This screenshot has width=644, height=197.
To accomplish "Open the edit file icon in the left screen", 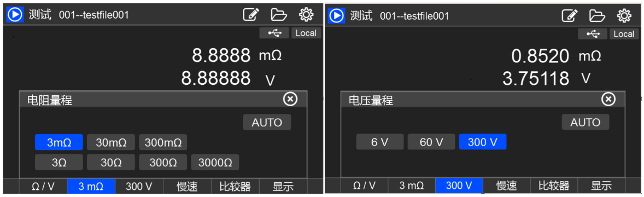I will click(x=251, y=15).
